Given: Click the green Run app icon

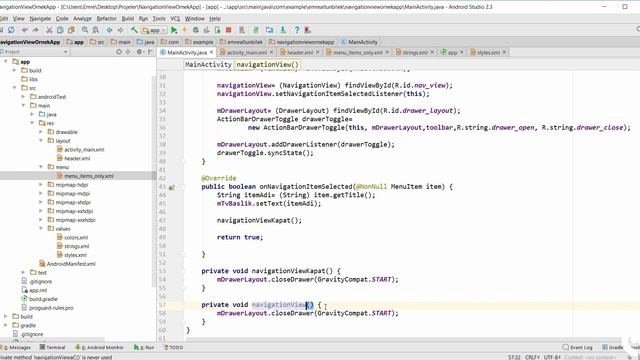Looking at the screenshot, I should (x=174, y=30).
